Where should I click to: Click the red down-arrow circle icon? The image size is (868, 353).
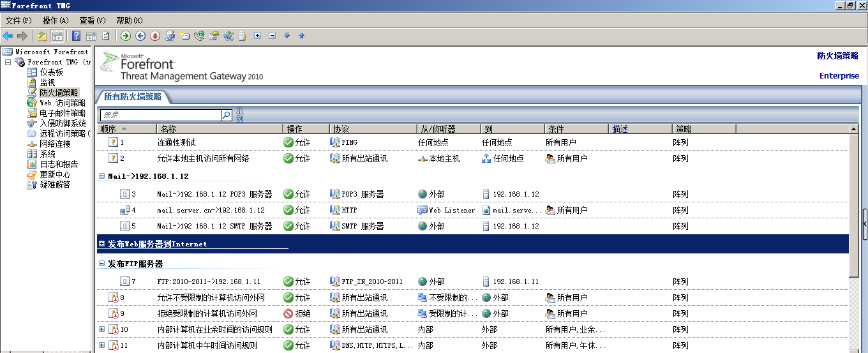coord(155,36)
